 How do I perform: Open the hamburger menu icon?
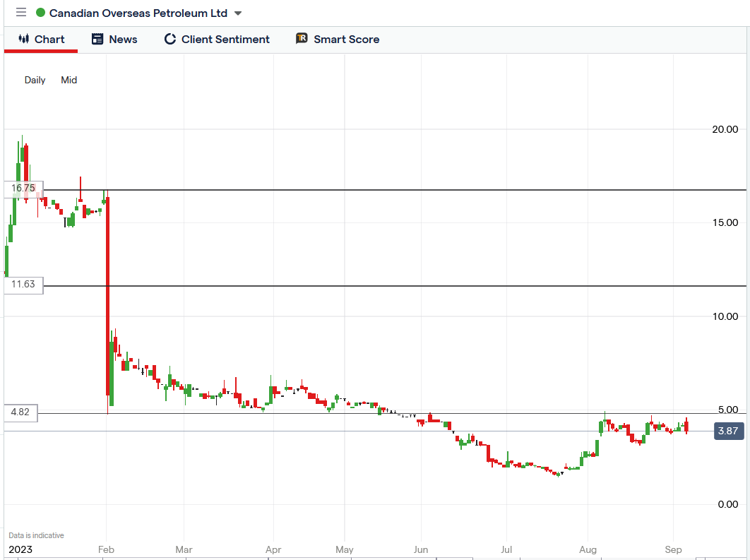[21, 12]
